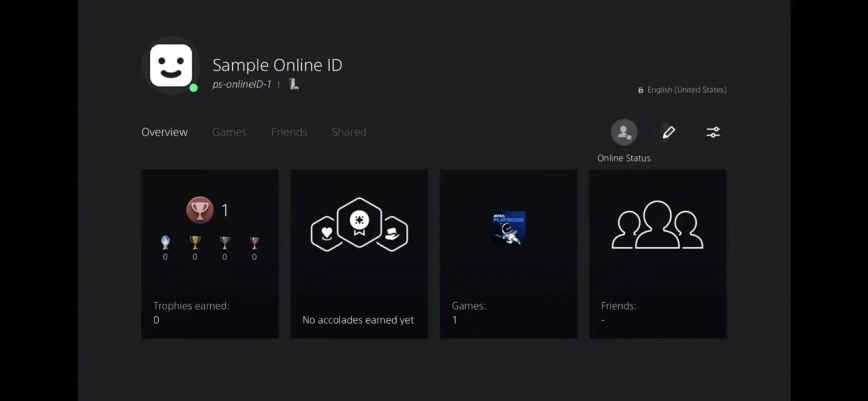Select the silver trophy icon

pyautogui.click(x=224, y=243)
